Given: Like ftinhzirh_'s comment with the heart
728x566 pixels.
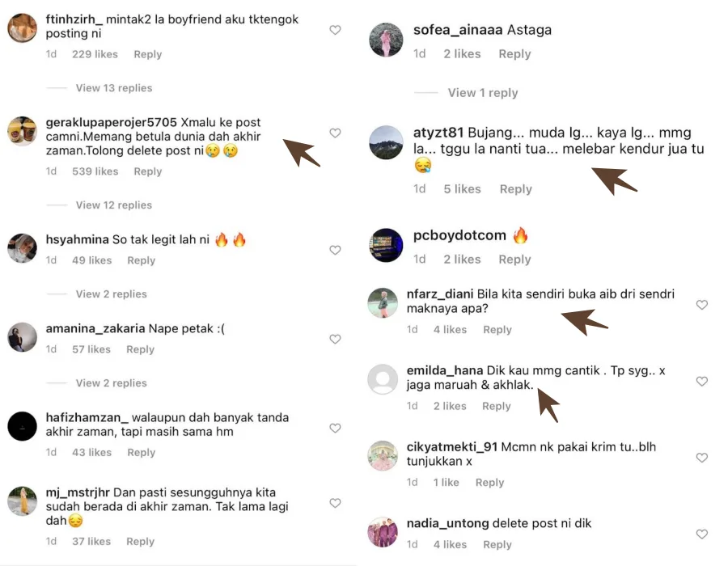Looking at the screenshot, I should [x=335, y=30].
